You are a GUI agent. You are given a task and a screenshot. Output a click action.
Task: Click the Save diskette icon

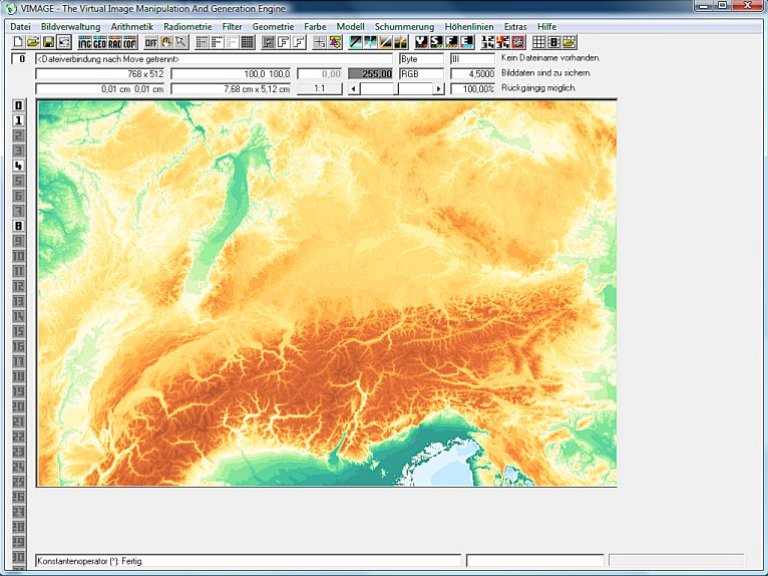pyautogui.click(x=48, y=42)
